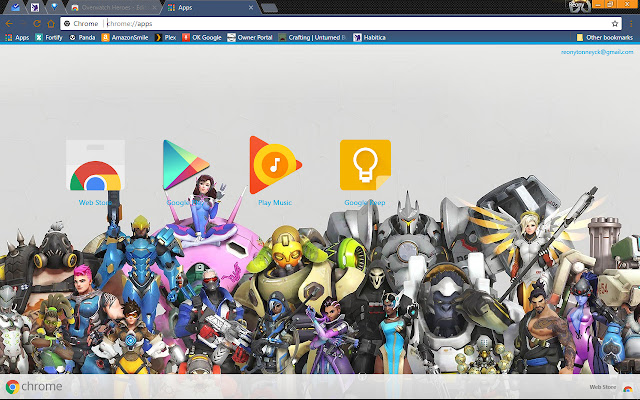640x400 pixels.
Task: Click the Google Keep label
Action: tap(365, 202)
